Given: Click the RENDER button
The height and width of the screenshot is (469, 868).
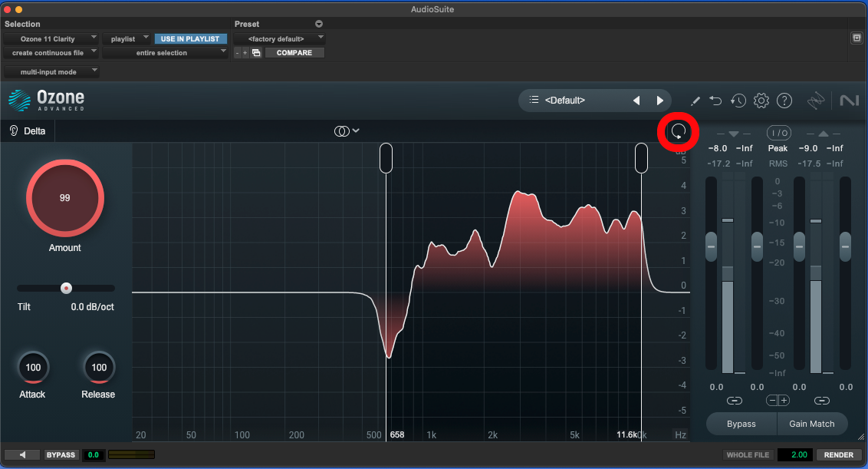Looking at the screenshot, I should coord(839,454).
